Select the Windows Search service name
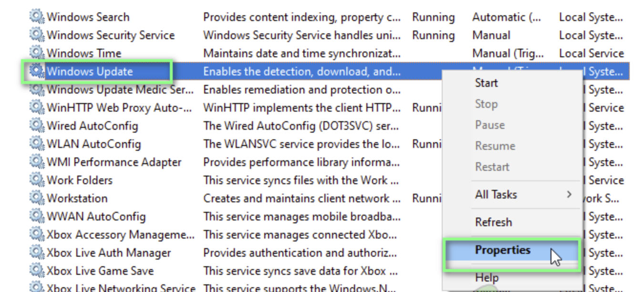Screen dimensions: 644x292 click(88, 17)
